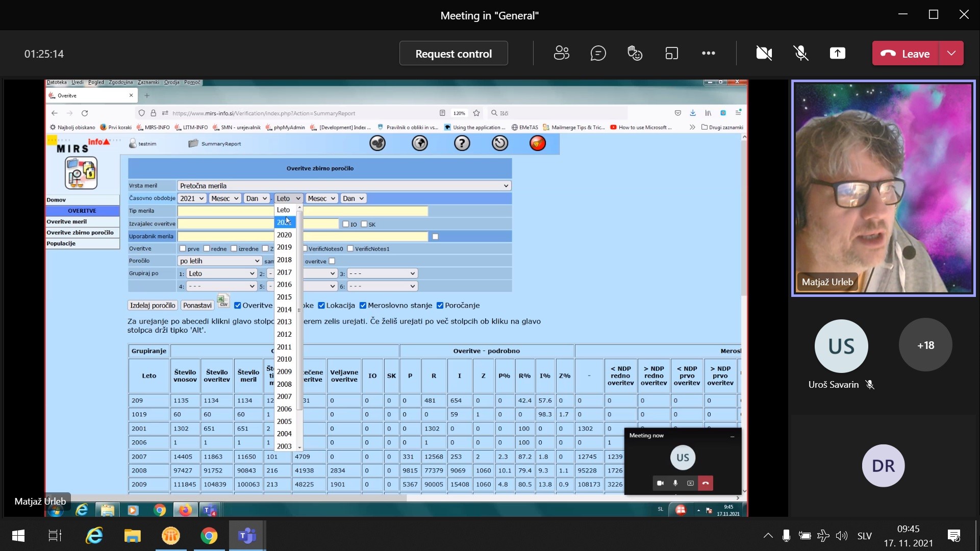Open the breakout rooms icon
980x551 pixels.
click(671, 53)
